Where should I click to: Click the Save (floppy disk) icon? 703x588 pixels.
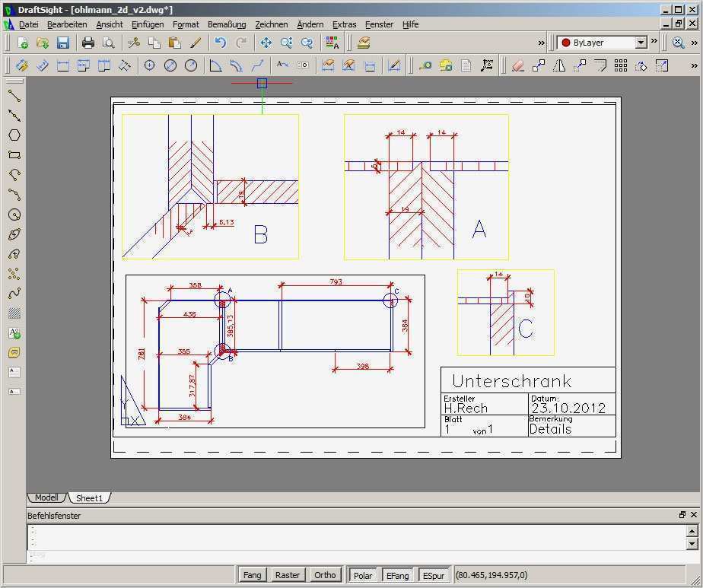coord(63,43)
